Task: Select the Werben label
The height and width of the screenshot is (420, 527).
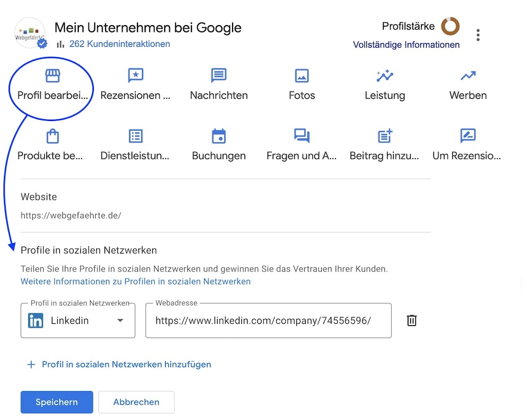Action: click(468, 95)
